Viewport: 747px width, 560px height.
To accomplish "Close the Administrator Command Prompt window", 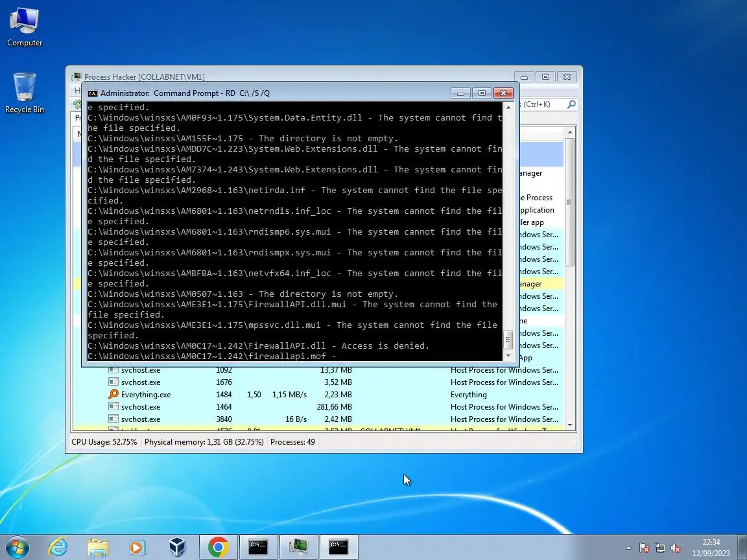I will [x=503, y=93].
